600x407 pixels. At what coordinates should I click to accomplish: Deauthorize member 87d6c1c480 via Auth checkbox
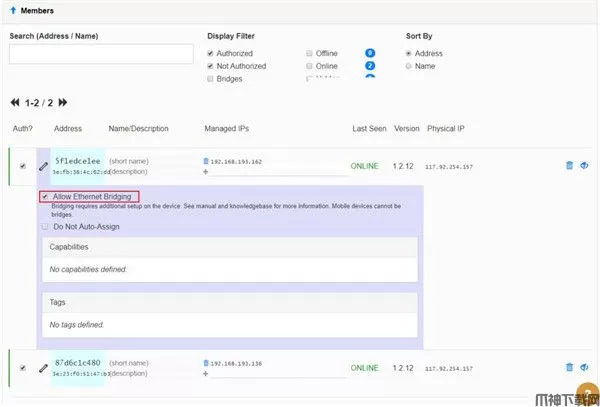pyautogui.click(x=22, y=367)
